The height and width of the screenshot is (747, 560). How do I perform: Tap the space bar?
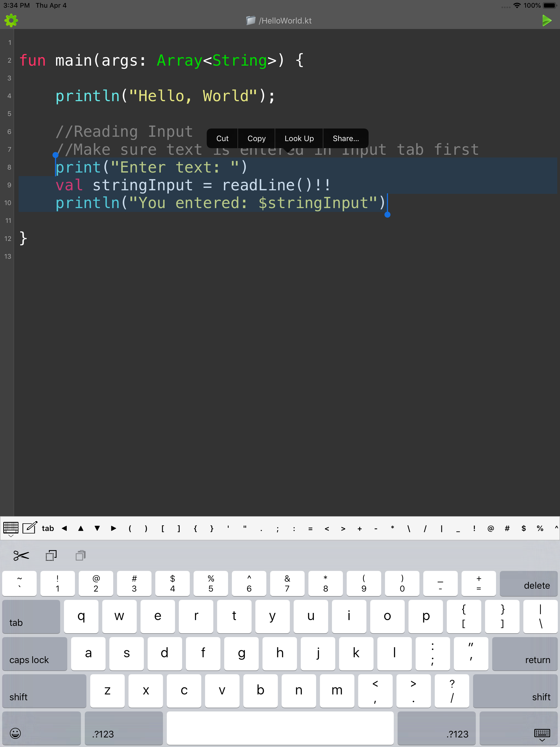280,728
